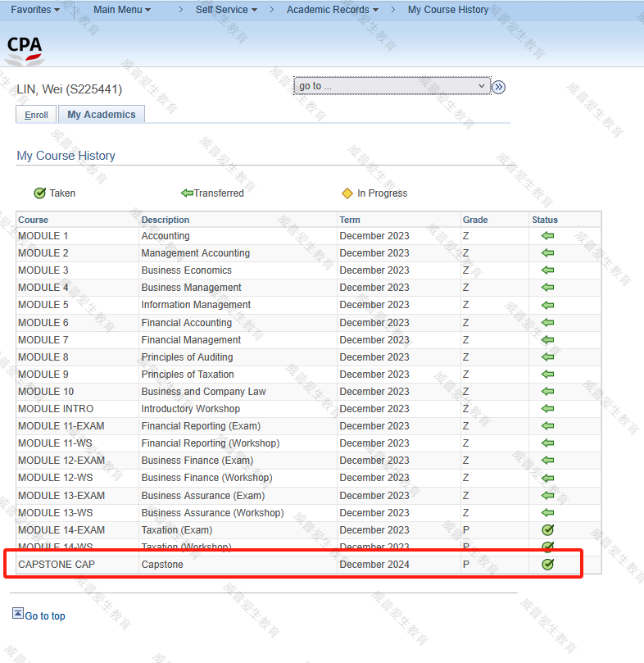
Task: Click transferred status icon for MODULE 4
Action: point(547,288)
